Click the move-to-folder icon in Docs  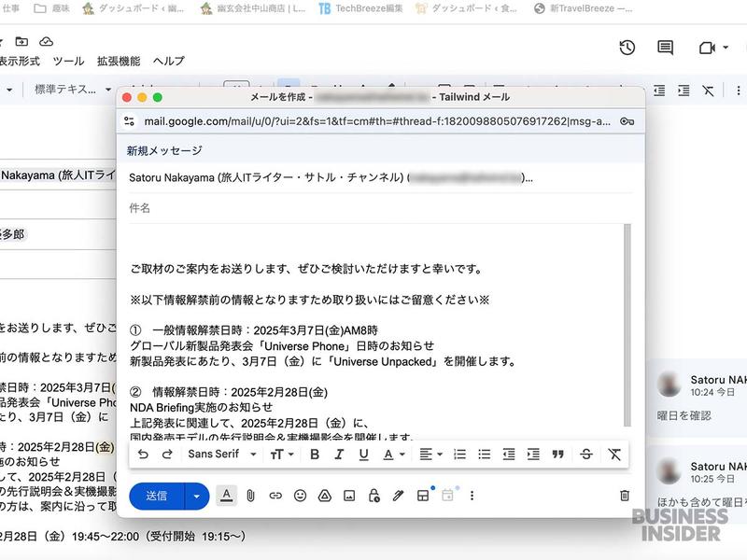click(x=21, y=41)
